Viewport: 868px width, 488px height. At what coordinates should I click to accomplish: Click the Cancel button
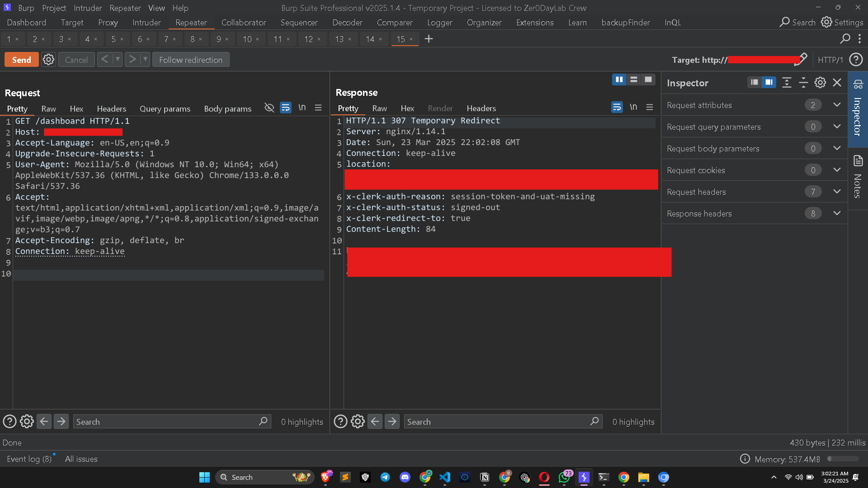pos(76,60)
